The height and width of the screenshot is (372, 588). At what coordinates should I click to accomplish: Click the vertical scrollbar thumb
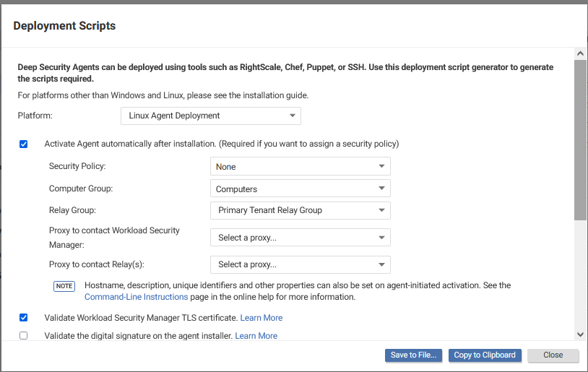[580, 140]
